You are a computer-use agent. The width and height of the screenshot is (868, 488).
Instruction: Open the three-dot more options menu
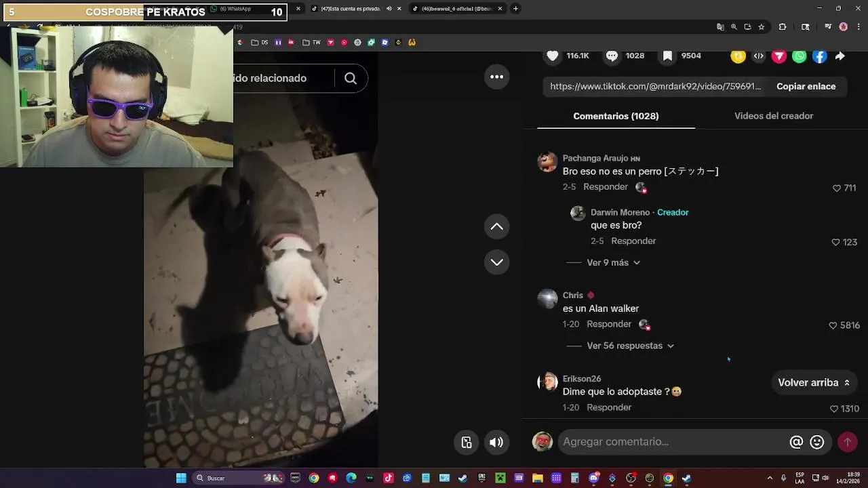tap(496, 77)
